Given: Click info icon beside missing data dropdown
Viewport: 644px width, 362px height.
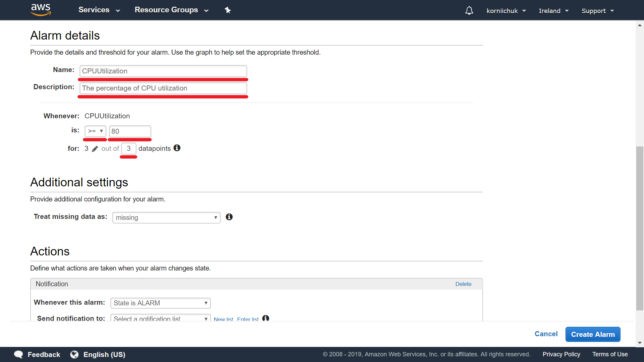Looking at the screenshot, I should point(229,217).
